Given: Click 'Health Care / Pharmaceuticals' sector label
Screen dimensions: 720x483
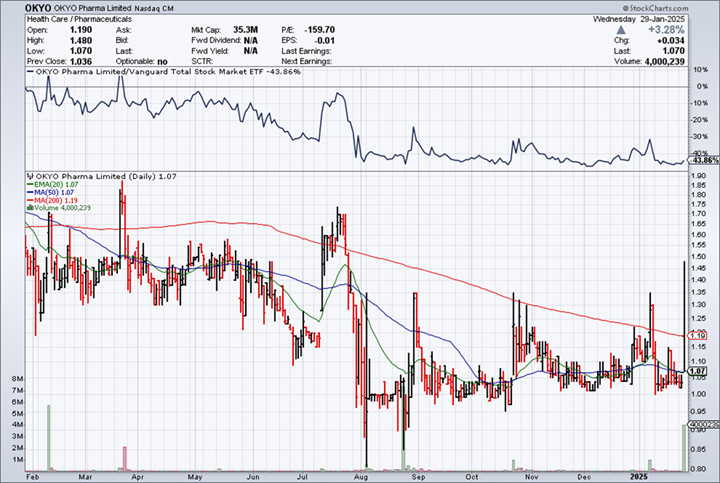Looking at the screenshot, I should (79, 19).
